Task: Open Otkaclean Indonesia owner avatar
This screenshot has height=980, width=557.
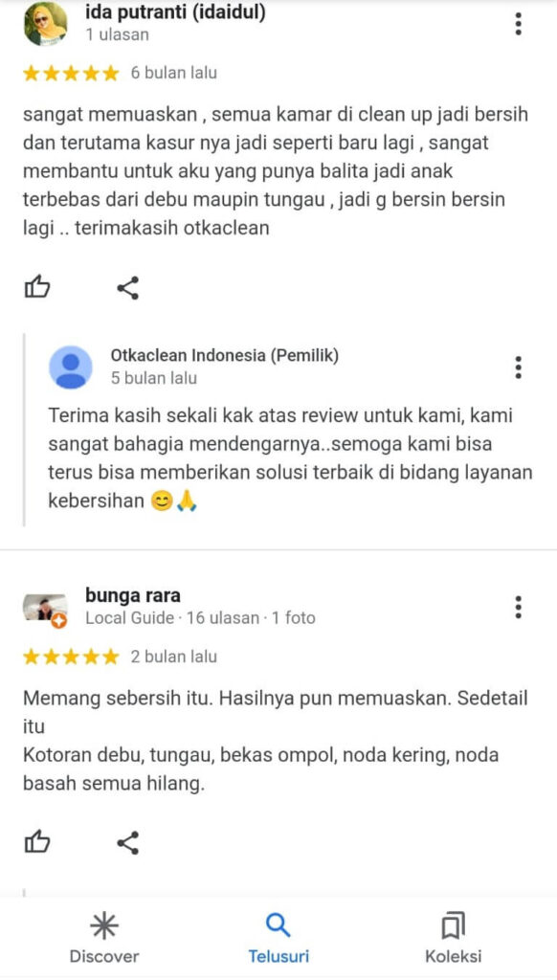Action: pos(71,367)
